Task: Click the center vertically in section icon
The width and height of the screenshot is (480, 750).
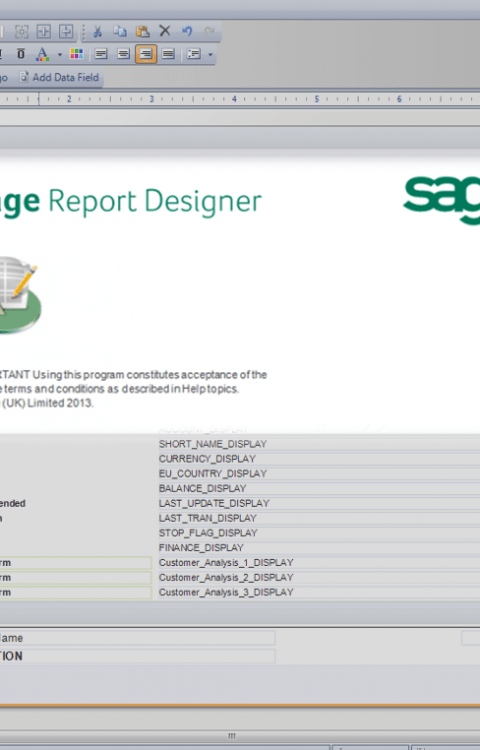Action: click(x=66, y=32)
